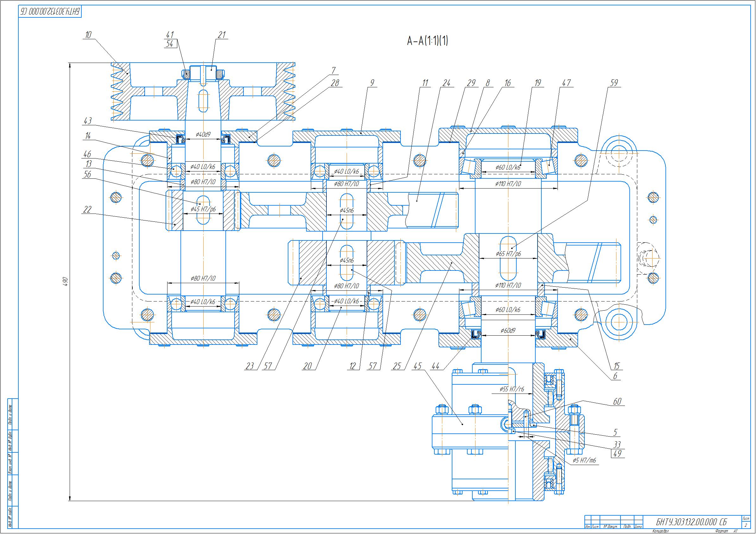756x534 pixels.
Task: Select the φ45 H7/p6 fit dimension
Action: click(203, 209)
